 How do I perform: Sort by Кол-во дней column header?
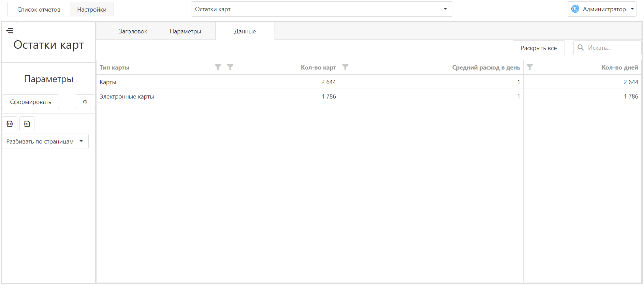pyautogui.click(x=620, y=67)
